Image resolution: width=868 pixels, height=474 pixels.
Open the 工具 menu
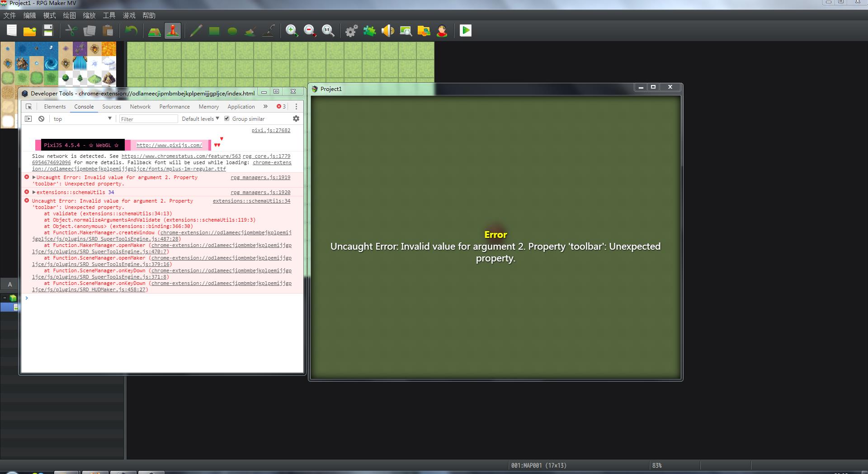(109, 15)
